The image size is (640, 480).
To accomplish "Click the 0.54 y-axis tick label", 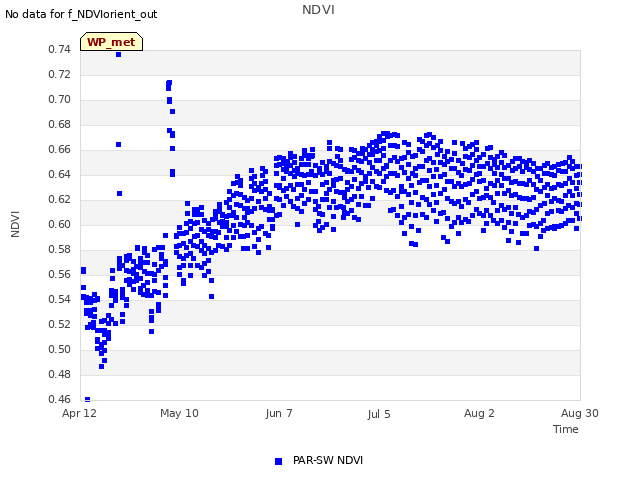I will pyautogui.click(x=59, y=299).
